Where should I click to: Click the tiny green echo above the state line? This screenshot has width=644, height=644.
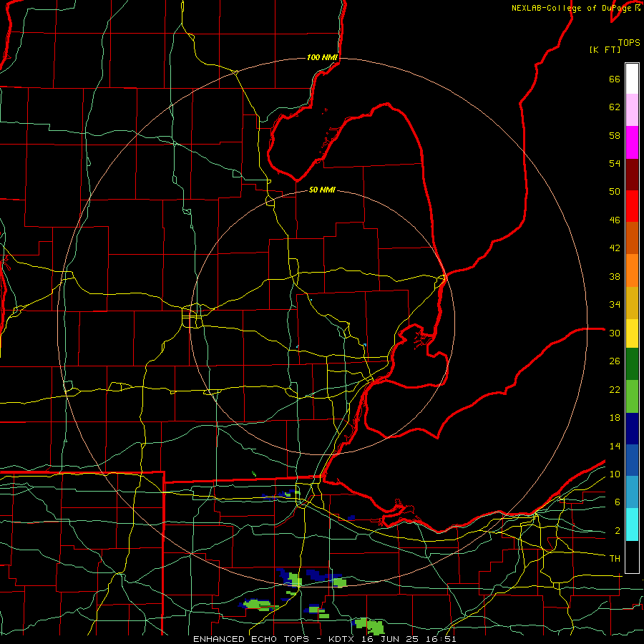click(x=254, y=474)
